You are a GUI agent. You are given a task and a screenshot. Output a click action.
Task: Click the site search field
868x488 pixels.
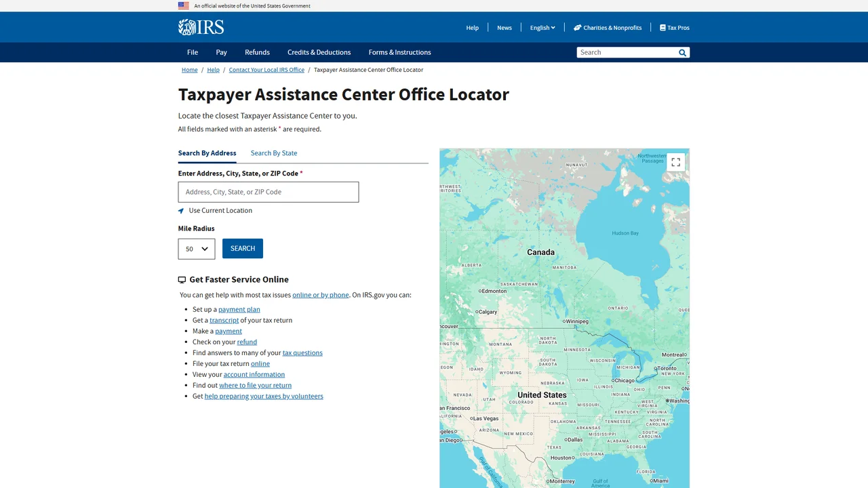(627, 52)
